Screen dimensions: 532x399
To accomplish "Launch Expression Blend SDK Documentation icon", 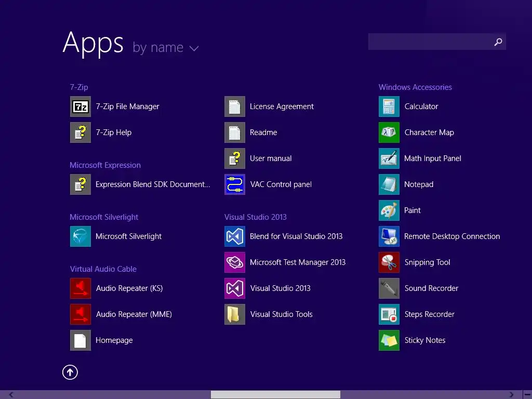I will [x=81, y=184].
